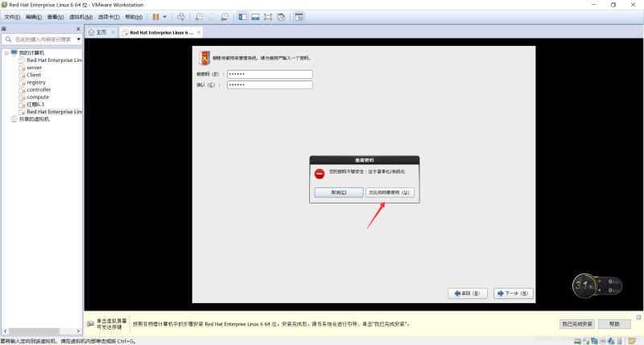644x345 pixels.
Task: Select 共享的虚拟机 in library tree
Action: [x=34, y=119]
